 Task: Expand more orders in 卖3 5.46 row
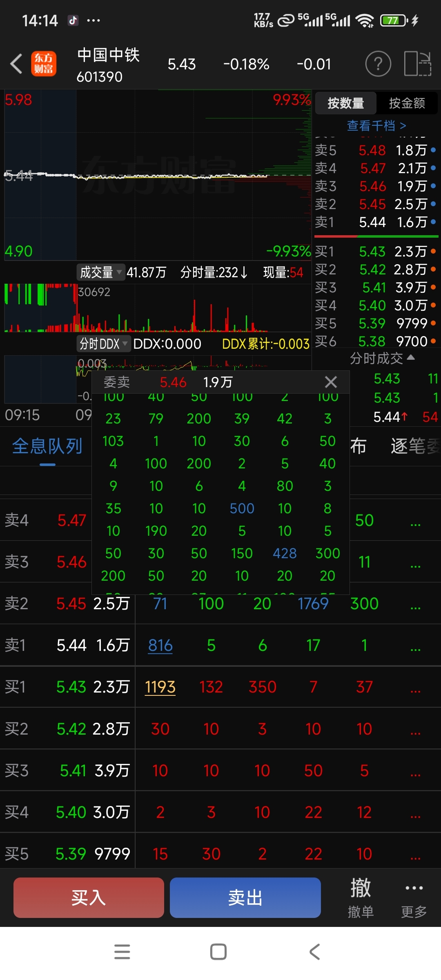(415, 565)
